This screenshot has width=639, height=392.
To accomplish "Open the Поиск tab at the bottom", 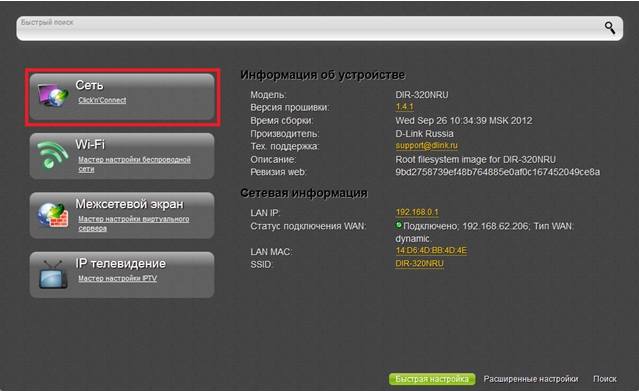I will (x=605, y=379).
